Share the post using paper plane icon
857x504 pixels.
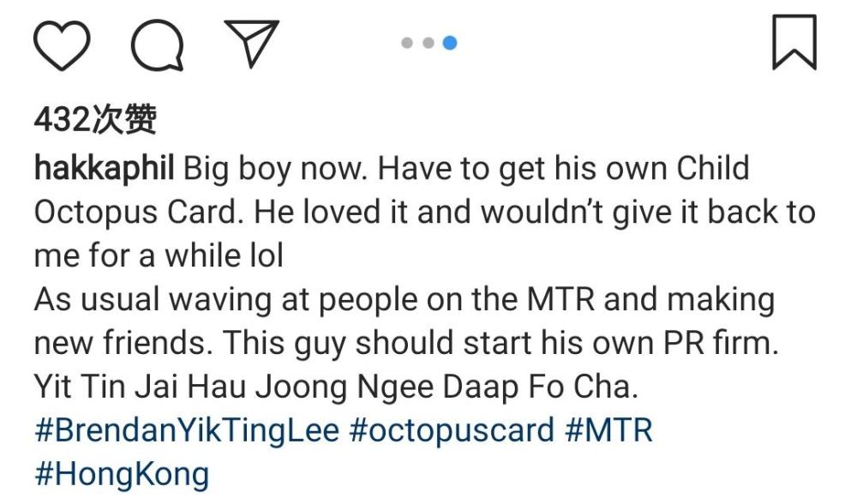pos(250,43)
